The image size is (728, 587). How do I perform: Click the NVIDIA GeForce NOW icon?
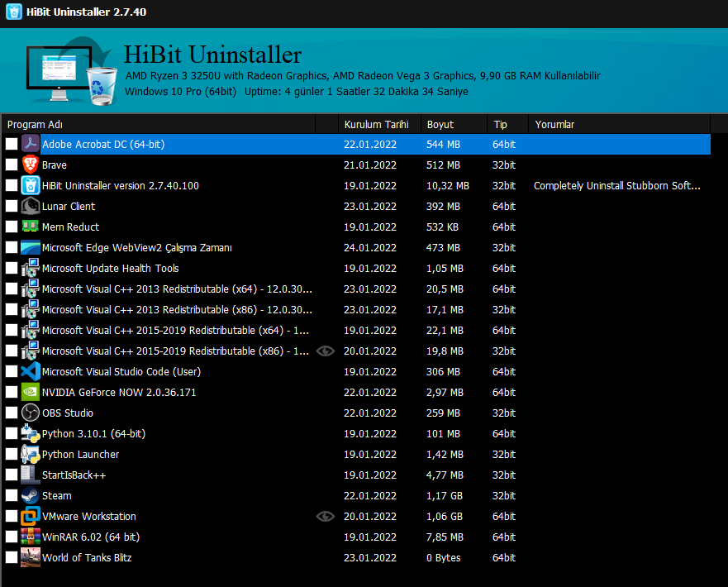point(31,392)
